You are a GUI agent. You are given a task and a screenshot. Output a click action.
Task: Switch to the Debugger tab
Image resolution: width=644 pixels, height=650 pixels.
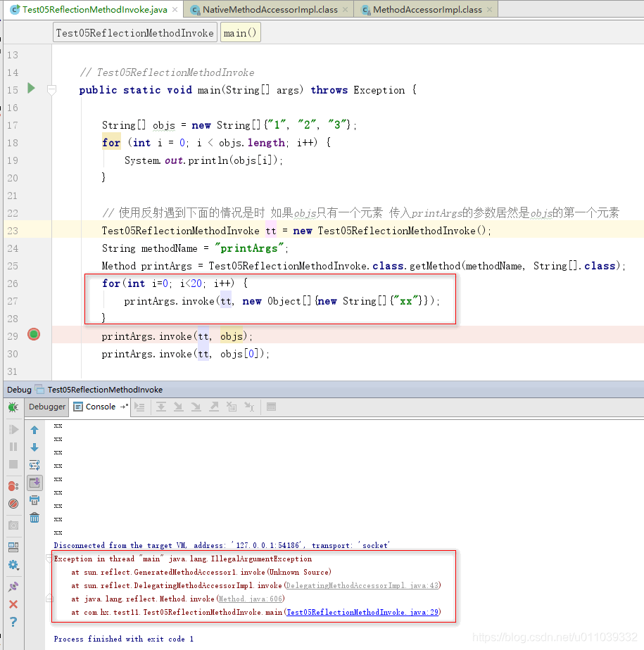point(46,407)
